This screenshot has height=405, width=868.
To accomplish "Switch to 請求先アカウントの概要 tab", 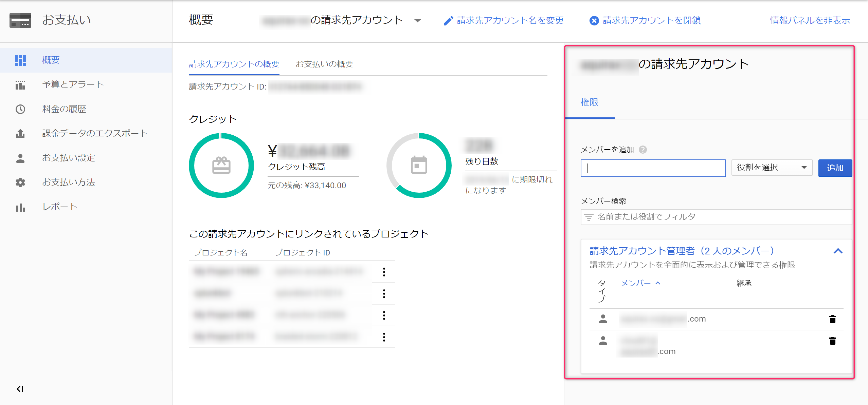I will click(234, 64).
